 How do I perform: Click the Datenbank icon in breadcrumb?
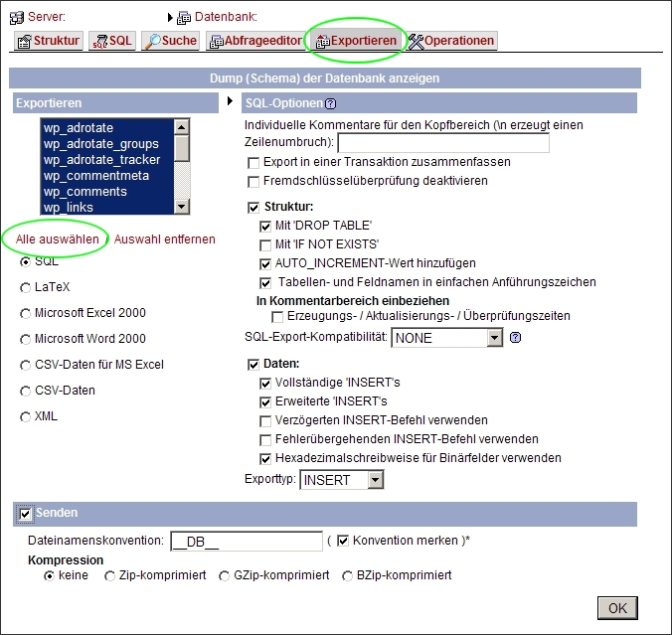coord(184,17)
